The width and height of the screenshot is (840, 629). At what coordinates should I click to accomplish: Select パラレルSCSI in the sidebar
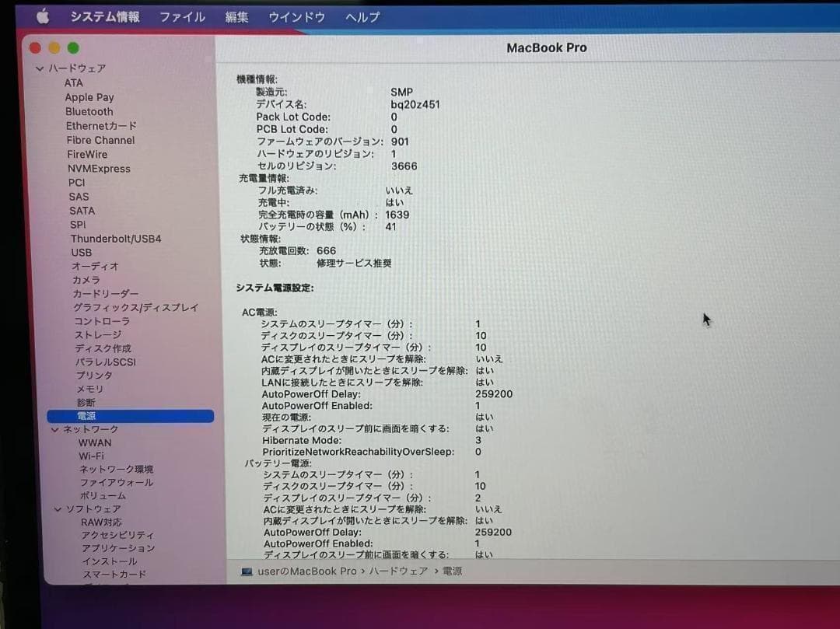106,362
